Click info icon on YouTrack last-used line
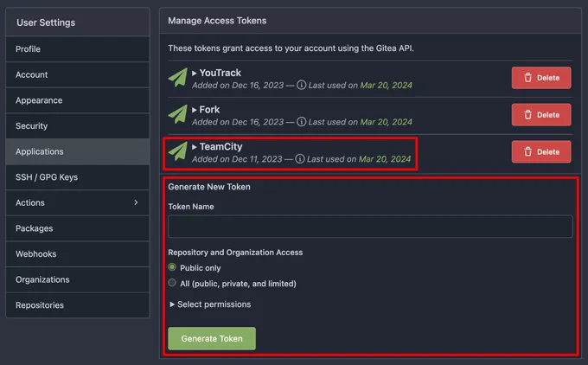Viewport: 588px width, 365px height. point(301,86)
